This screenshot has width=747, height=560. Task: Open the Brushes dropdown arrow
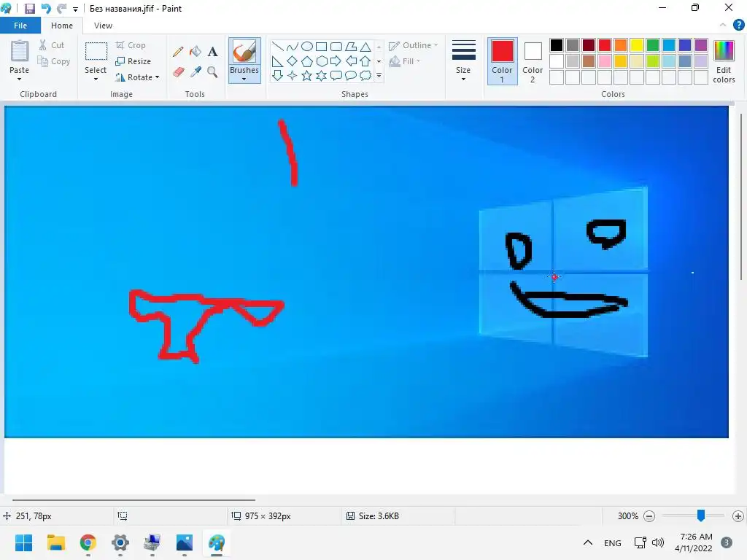point(244,79)
